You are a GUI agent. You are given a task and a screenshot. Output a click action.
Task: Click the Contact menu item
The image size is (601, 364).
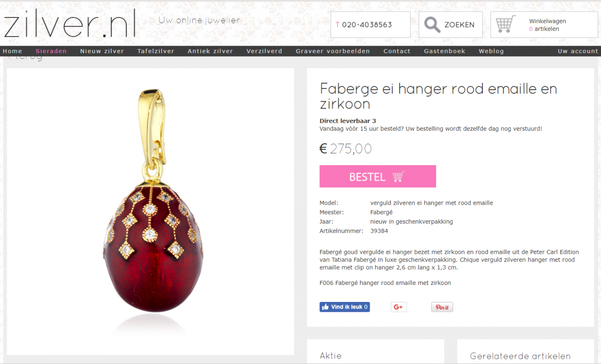(x=397, y=51)
